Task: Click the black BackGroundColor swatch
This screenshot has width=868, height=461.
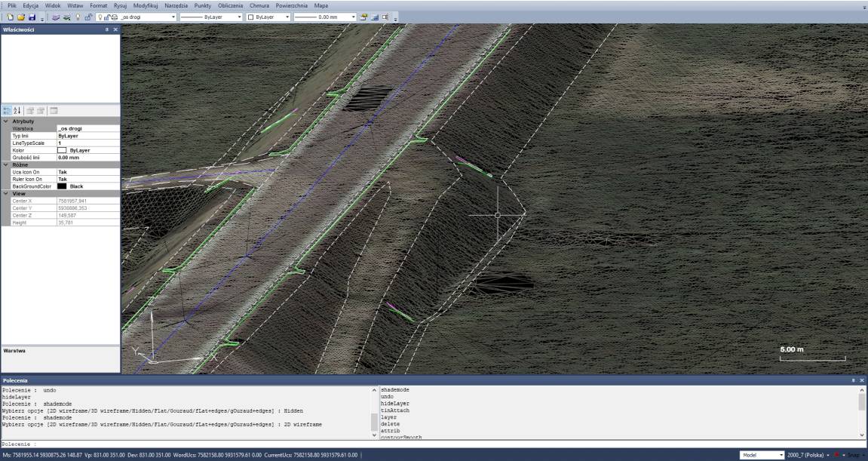Action: tap(63, 186)
